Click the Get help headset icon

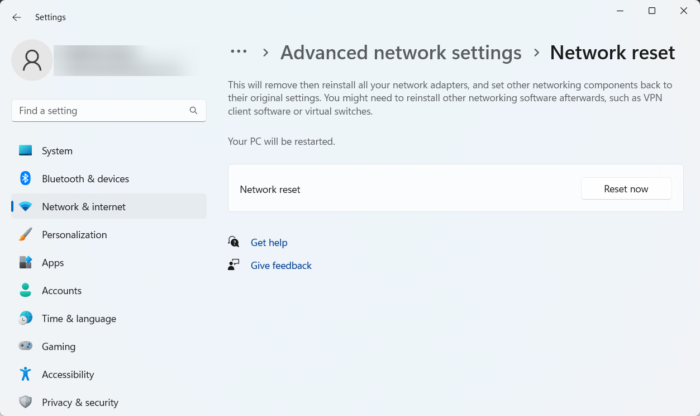(234, 242)
